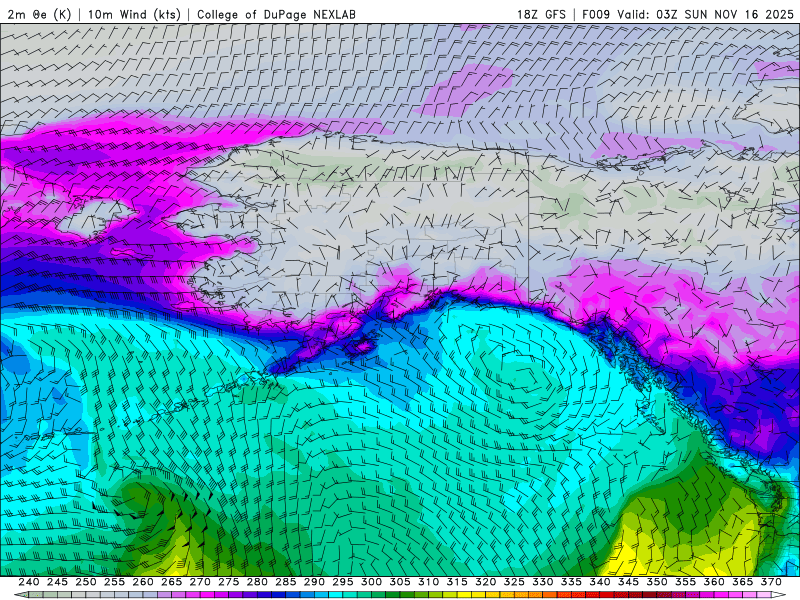Click the 320 value on the color scale

click(486, 582)
